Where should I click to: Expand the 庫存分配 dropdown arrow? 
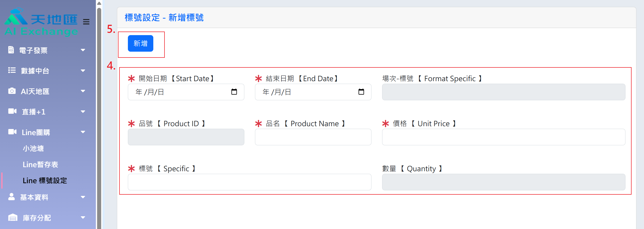pyautogui.click(x=83, y=217)
